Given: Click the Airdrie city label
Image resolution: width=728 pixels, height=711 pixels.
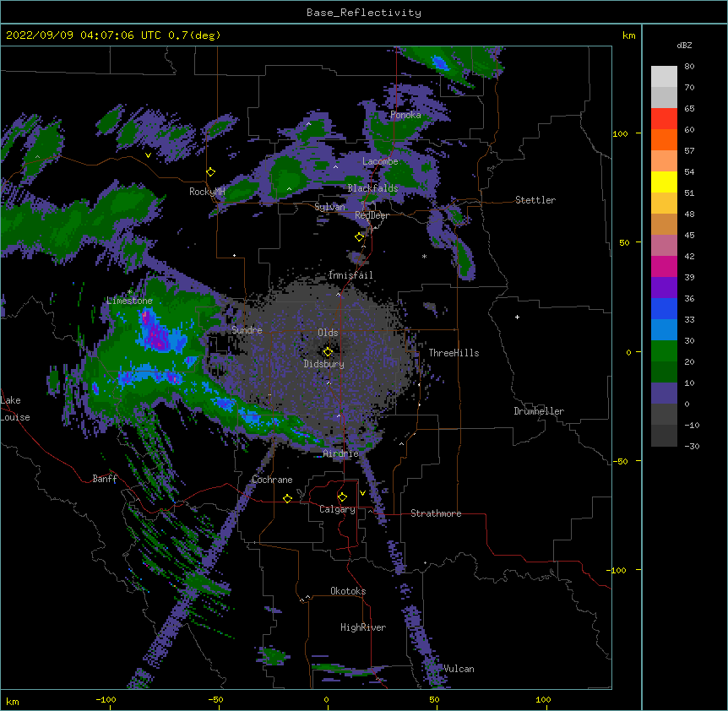Looking at the screenshot, I should [x=340, y=453].
